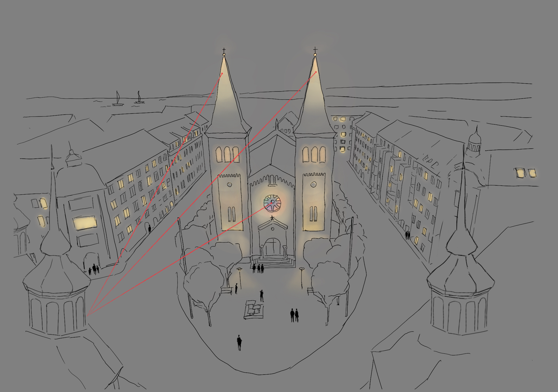Click the cross atop the right spire

pyautogui.click(x=315, y=50)
